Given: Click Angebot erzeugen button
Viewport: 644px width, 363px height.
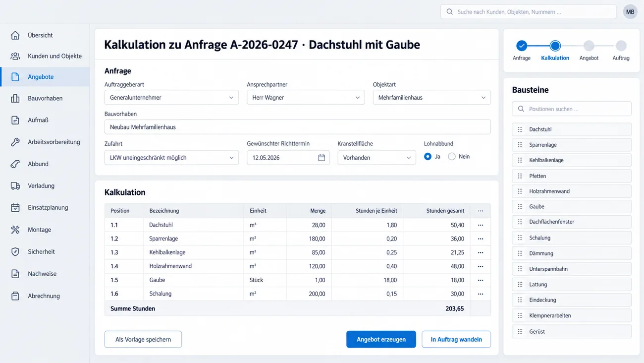Looking at the screenshot, I should tap(381, 339).
